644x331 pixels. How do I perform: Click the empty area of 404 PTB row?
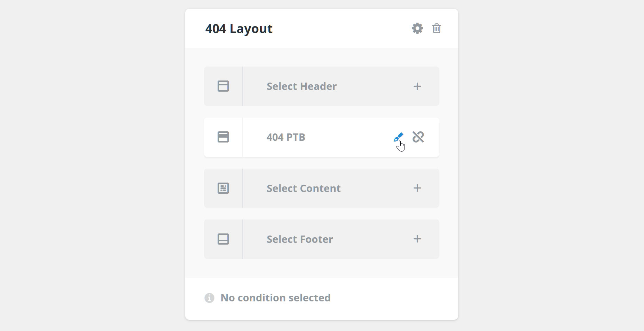[x=348, y=137]
